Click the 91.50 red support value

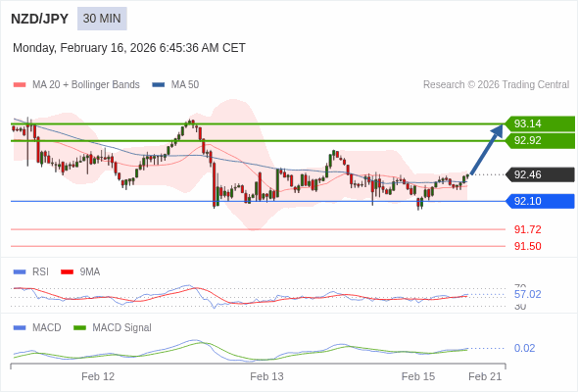(x=527, y=246)
